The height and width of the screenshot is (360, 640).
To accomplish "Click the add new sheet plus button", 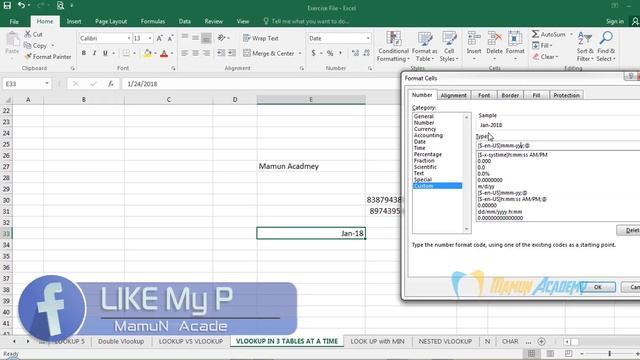I will [541, 341].
